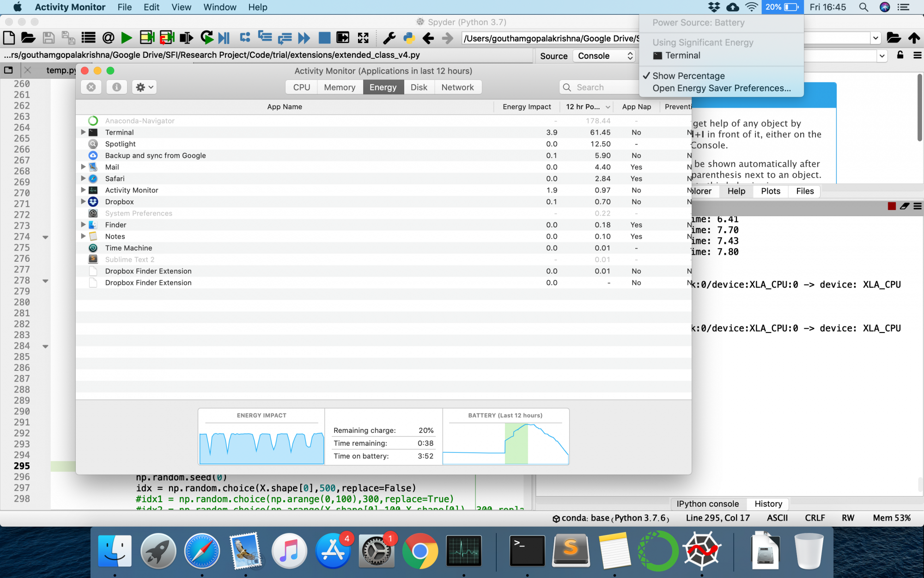Click the console options hamburger icon
The image size is (924, 578).
coord(918,206)
